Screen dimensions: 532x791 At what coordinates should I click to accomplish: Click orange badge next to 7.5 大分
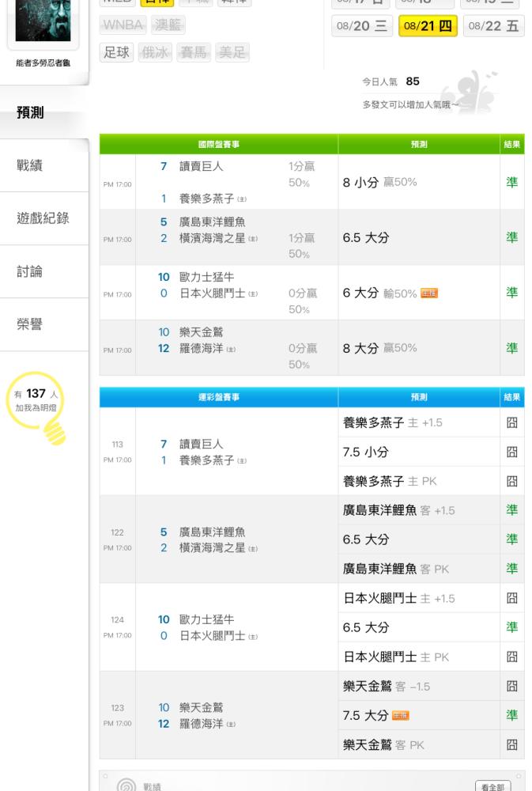tap(400, 715)
